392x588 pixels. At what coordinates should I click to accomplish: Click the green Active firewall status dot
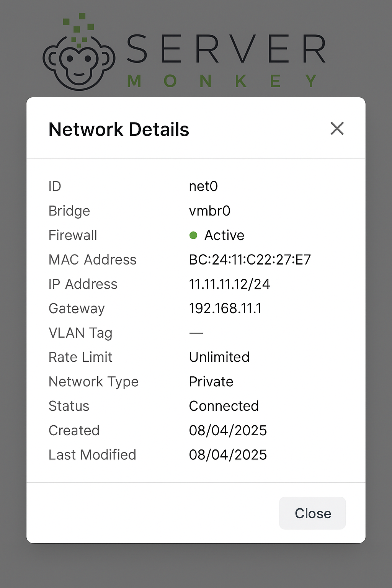click(193, 235)
